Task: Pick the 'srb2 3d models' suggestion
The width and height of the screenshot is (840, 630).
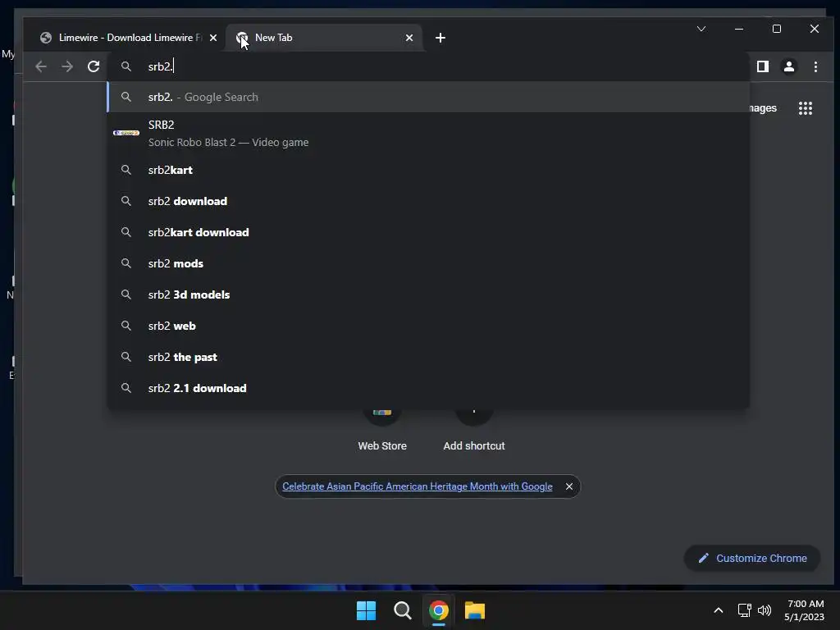Action: [x=428, y=294]
